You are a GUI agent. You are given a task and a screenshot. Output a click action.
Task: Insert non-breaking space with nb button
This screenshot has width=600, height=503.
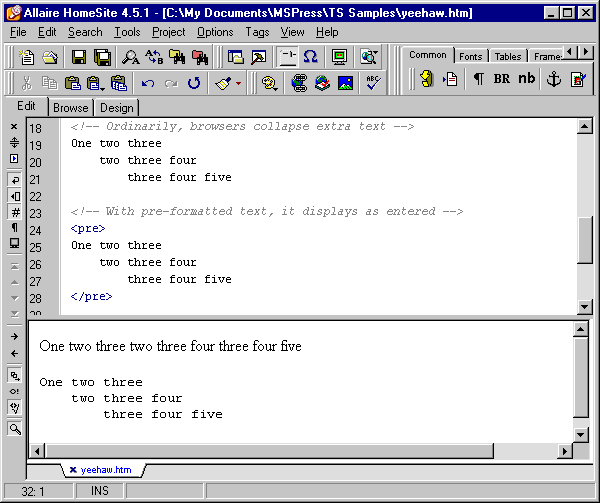526,80
